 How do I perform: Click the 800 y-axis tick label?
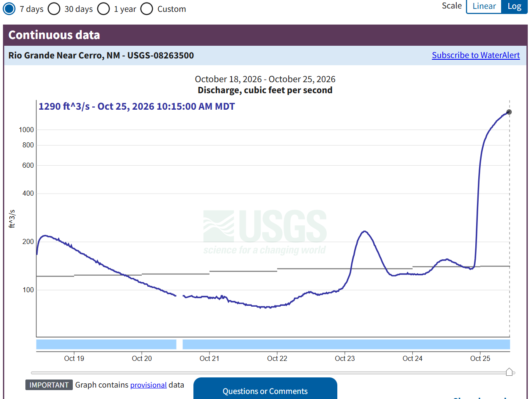[28, 145]
